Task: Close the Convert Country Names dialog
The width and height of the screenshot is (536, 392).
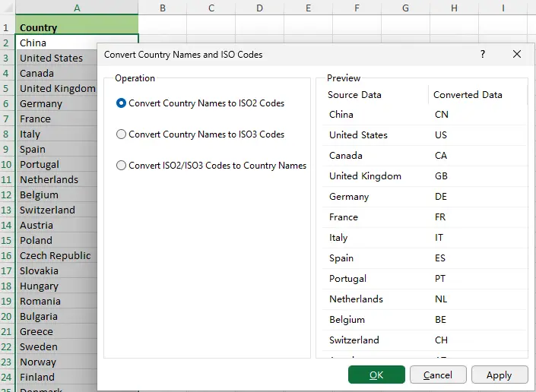Action: [x=517, y=54]
